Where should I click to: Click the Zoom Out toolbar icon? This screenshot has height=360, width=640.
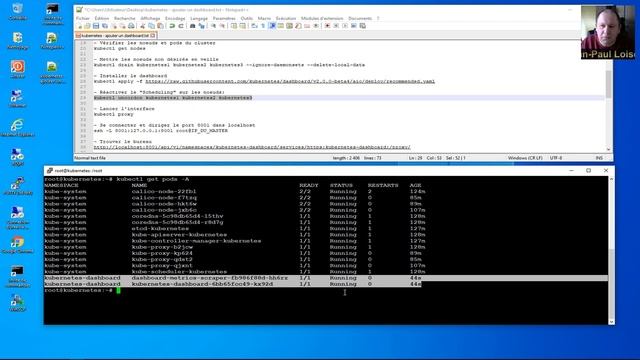pyautogui.click(x=222, y=26)
